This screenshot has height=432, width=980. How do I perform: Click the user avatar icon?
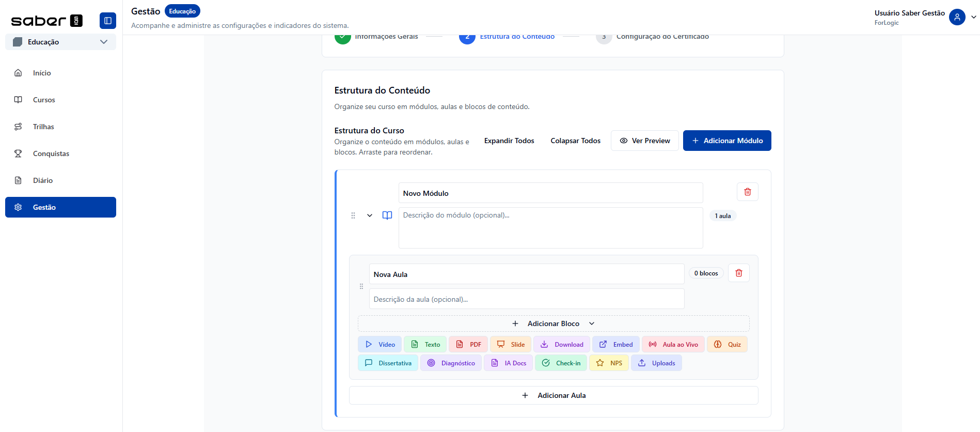coord(957,17)
